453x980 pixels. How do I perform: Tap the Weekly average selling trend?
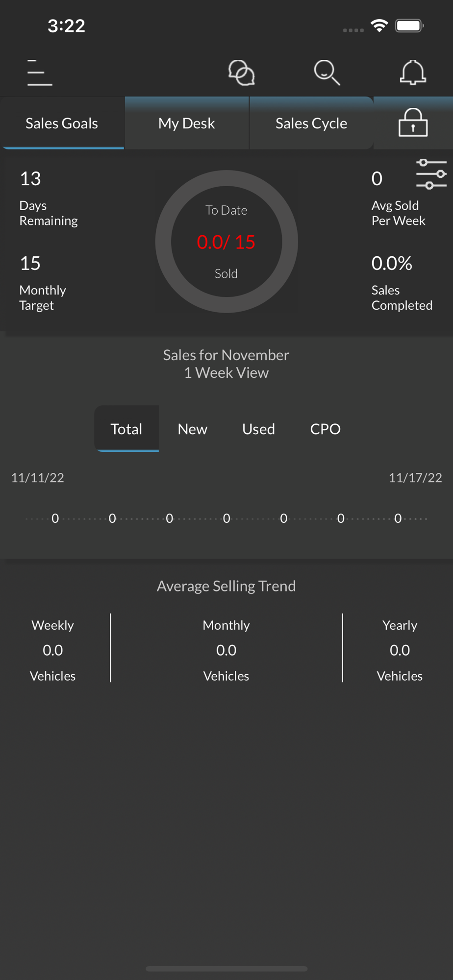[53, 650]
